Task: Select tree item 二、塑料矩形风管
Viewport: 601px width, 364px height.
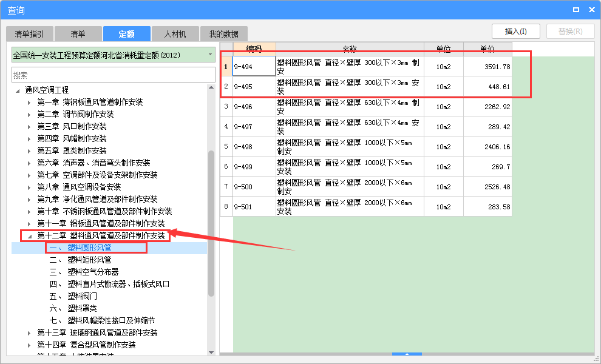Action: coord(81,260)
